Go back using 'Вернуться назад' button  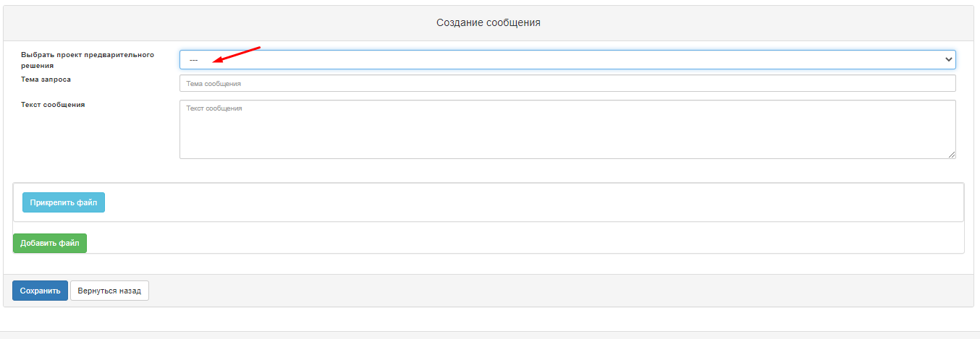pyautogui.click(x=109, y=291)
